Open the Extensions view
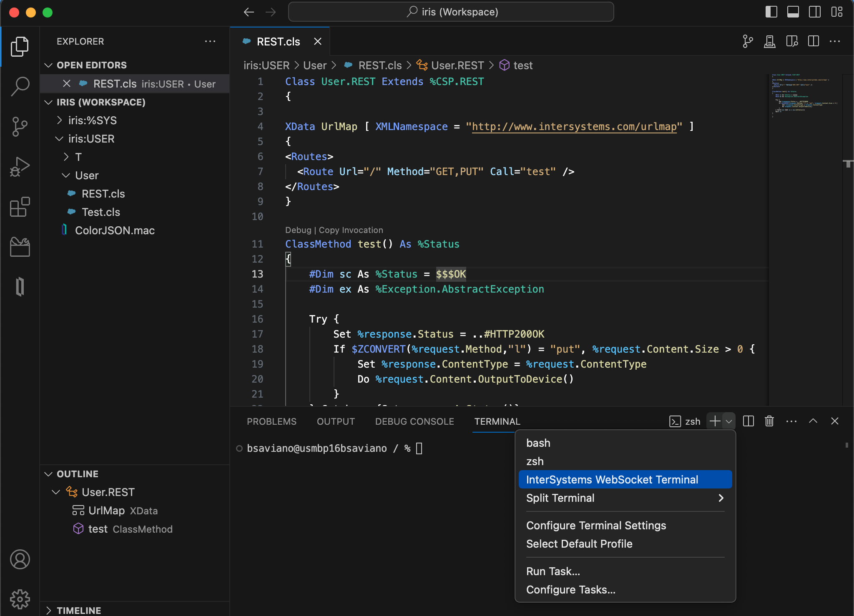 tap(20, 207)
